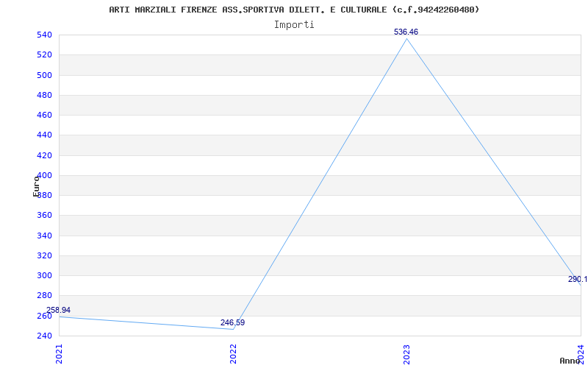Click the 460 y-axis tick label
Viewport: 588px width, 368px height.
pos(44,115)
